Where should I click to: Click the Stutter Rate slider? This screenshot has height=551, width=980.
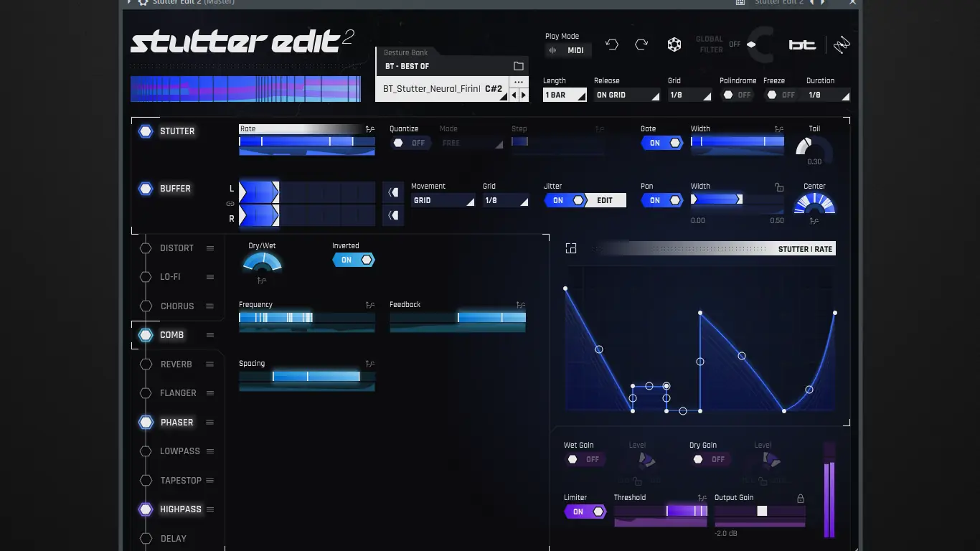point(307,142)
